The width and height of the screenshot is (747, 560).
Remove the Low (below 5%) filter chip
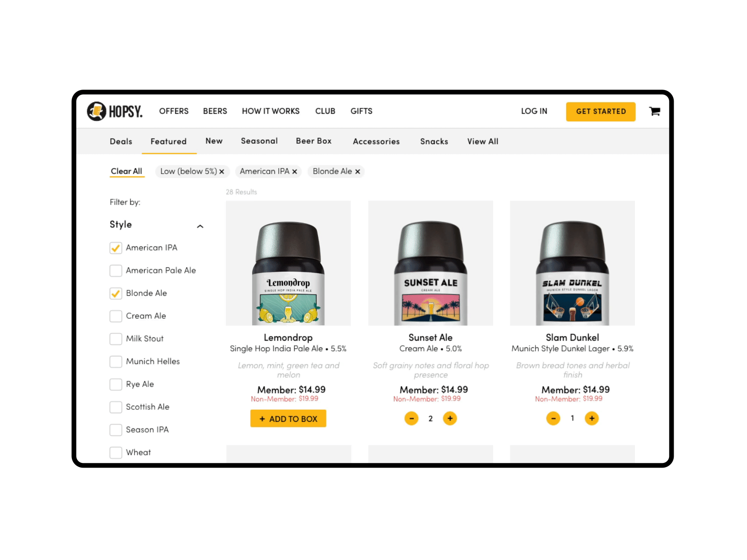click(x=222, y=172)
